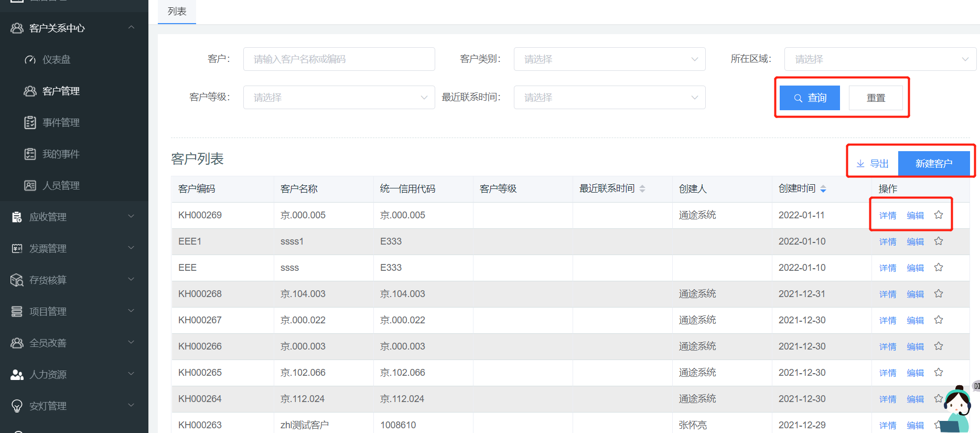Click the 查询 search button
Viewport: 980px width, 433px height.
pyautogui.click(x=810, y=98)
